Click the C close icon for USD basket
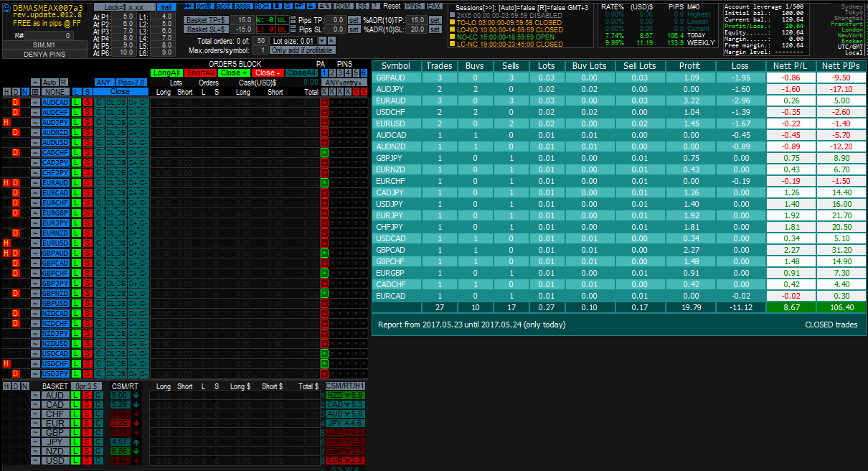The width and height of the screenshot is (868, 471). (x=98, y=461)
